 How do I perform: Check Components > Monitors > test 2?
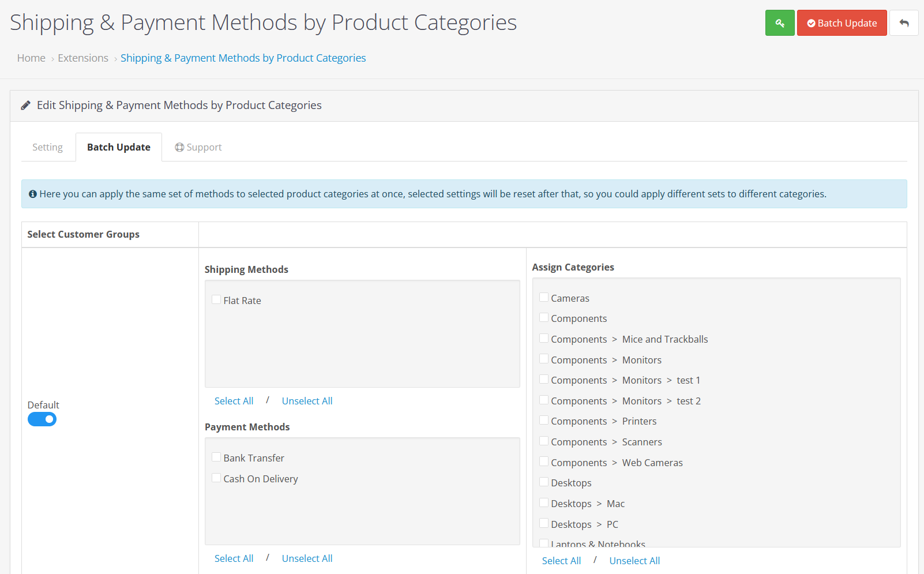coord(544,400)
